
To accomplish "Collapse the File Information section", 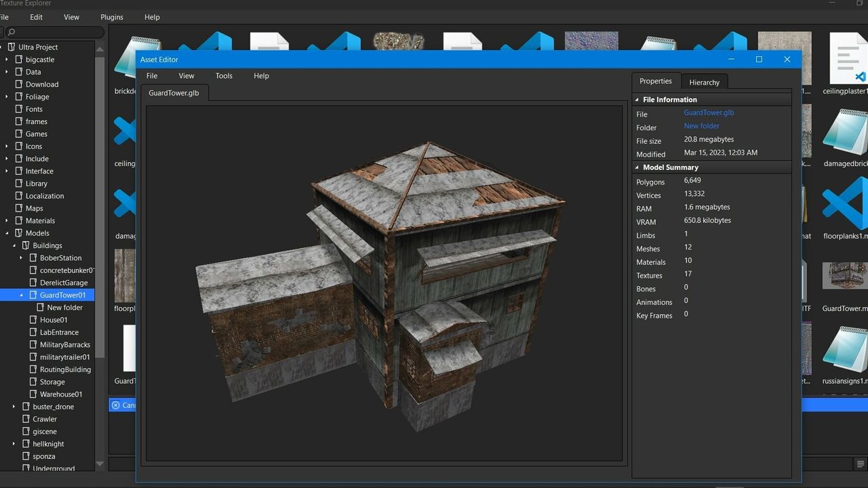I will click(x=637, y=100).
